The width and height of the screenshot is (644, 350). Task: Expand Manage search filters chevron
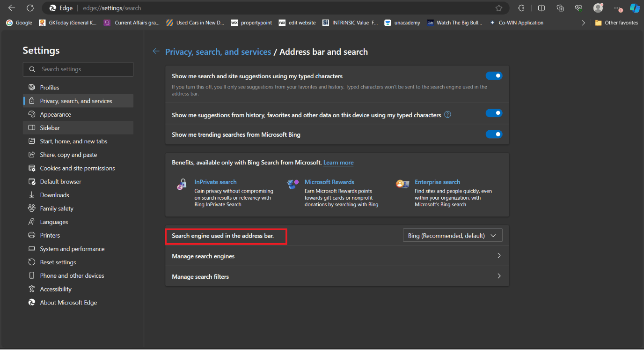499,276
